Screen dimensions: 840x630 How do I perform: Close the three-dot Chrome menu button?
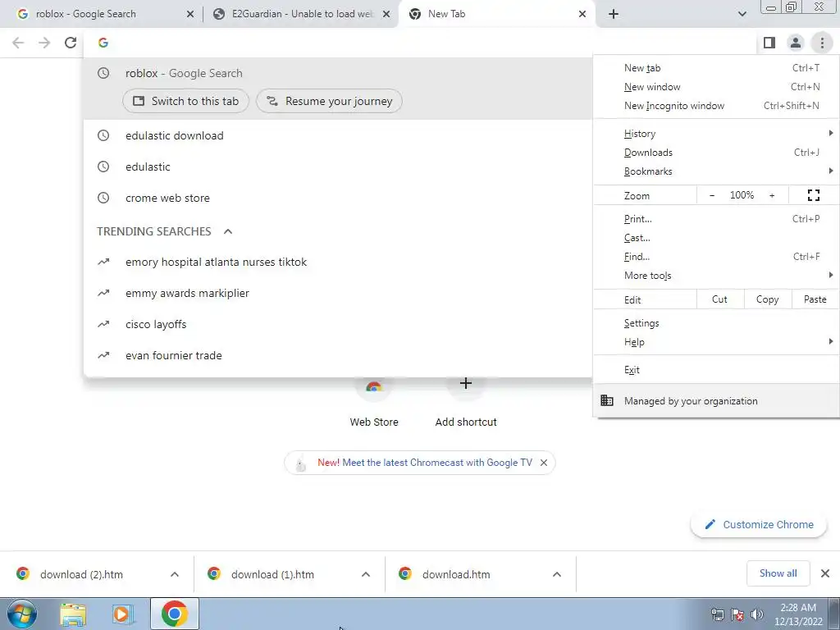822,43
